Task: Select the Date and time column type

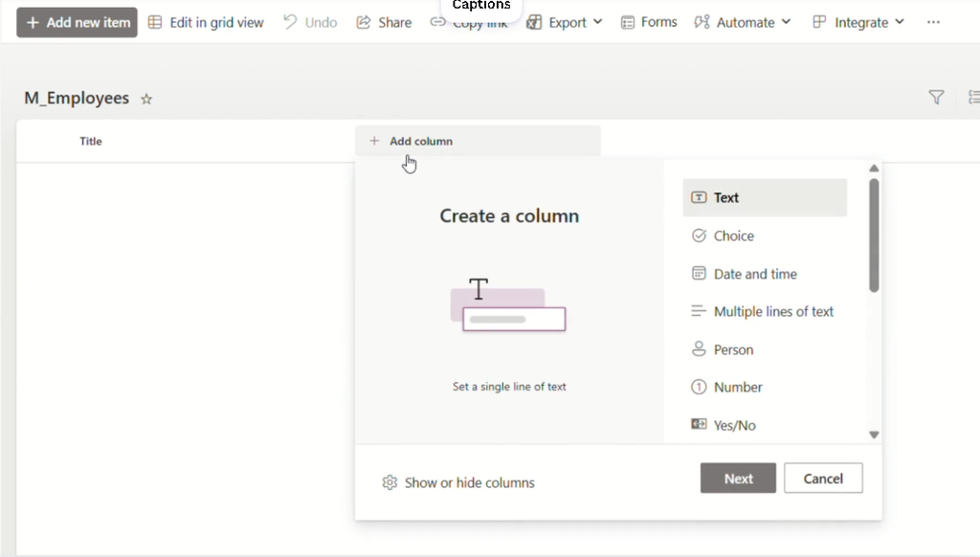Action: (765, 274)
